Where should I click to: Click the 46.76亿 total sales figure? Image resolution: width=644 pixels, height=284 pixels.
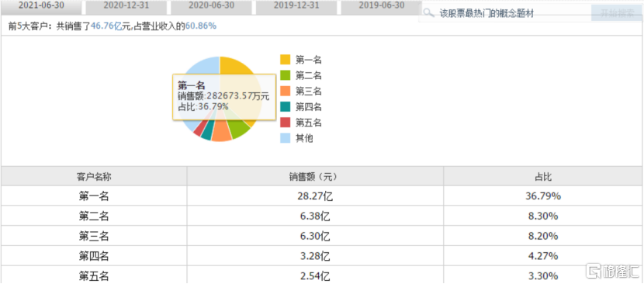click(x=106, y=26)
